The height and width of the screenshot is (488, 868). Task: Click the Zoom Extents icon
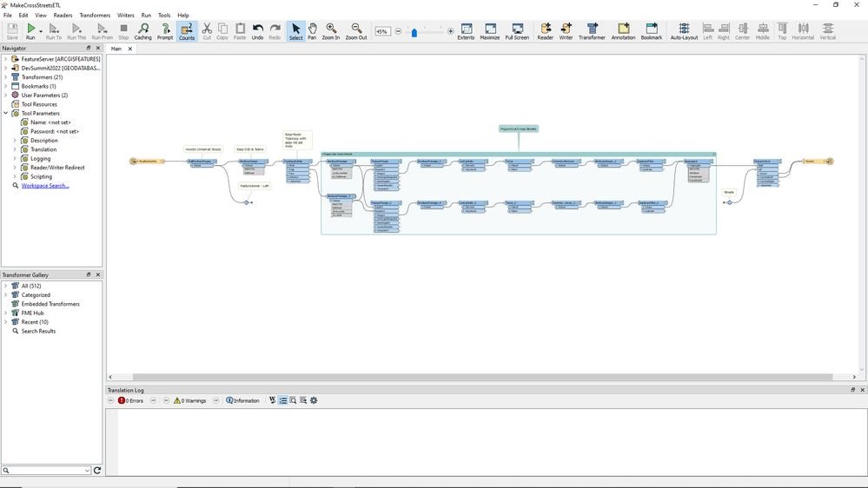466,31
